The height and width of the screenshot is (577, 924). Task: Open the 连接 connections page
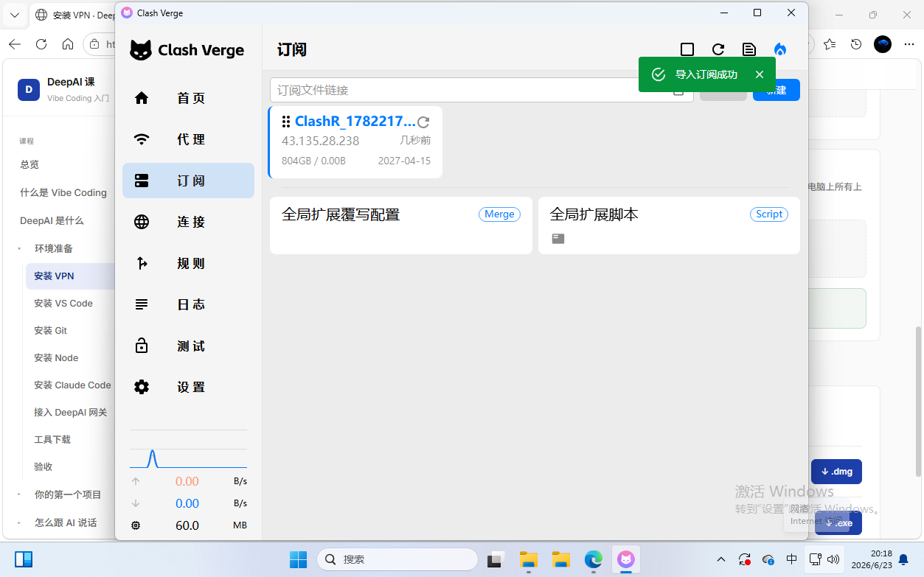pos(188,222)
